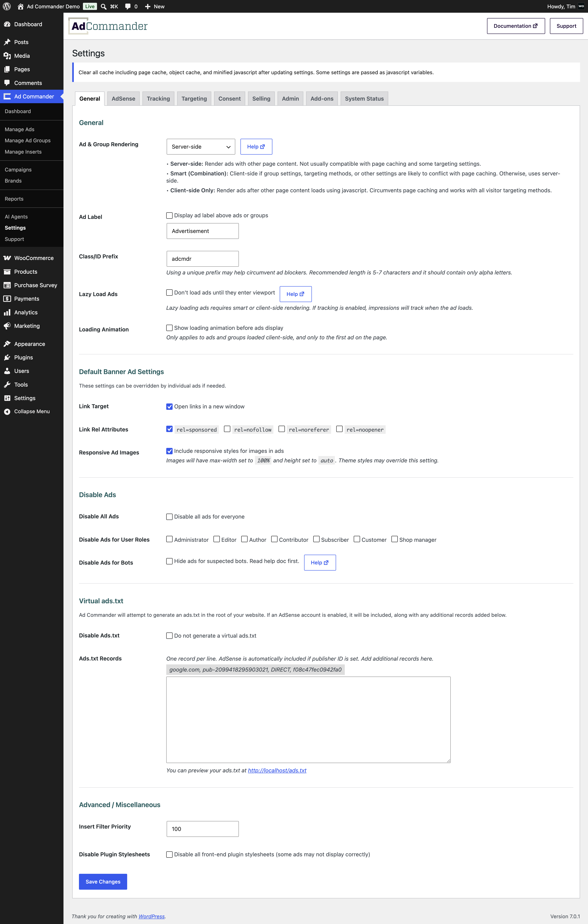
Task: Click the Products box icon
Action: (x=7, y=272)
